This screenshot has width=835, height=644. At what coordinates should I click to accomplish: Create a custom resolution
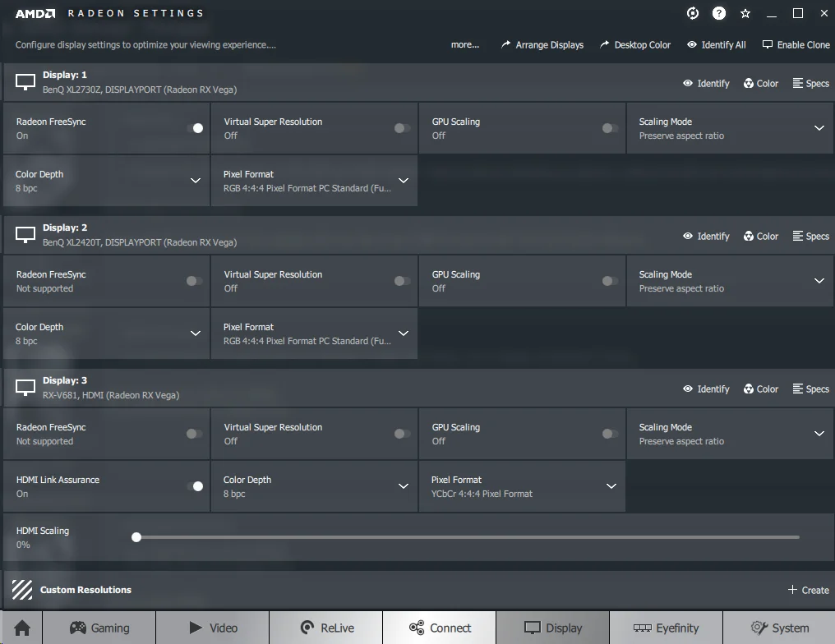click(x=808, y=591)
